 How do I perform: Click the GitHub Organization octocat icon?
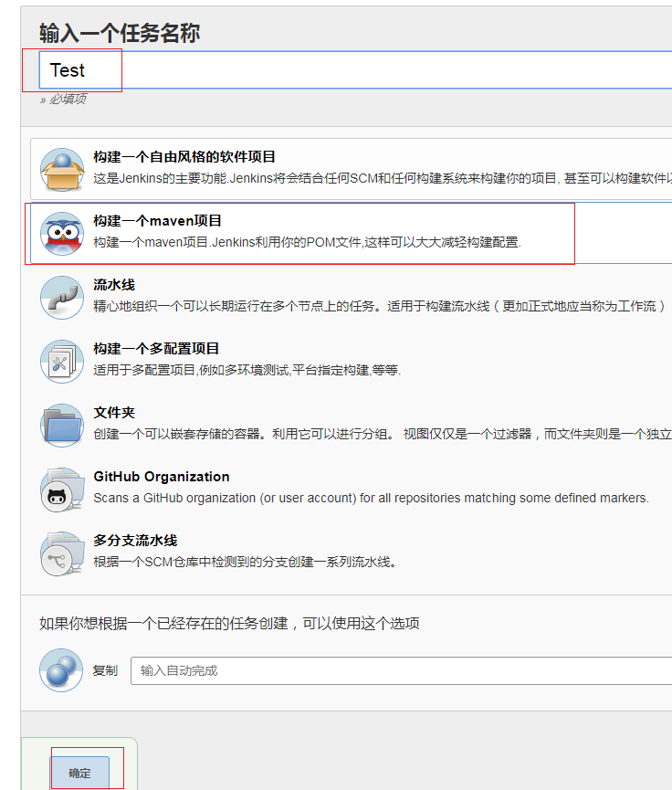62,490
